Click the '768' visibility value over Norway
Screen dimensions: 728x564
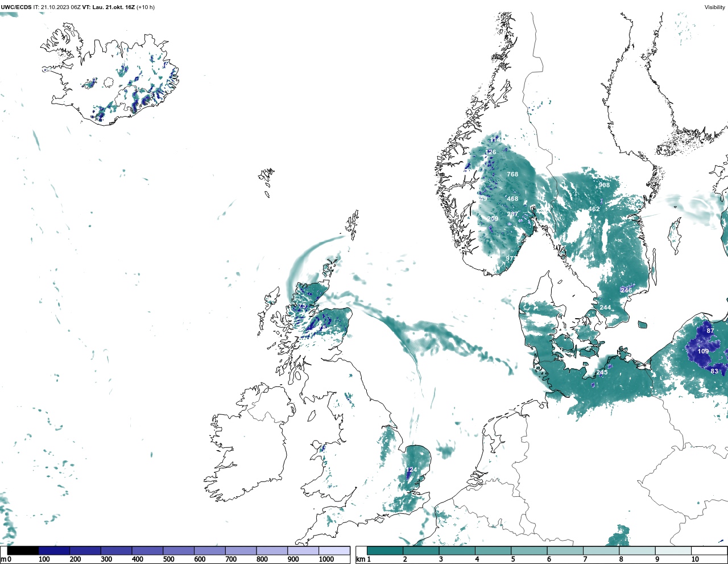point(512,174)
